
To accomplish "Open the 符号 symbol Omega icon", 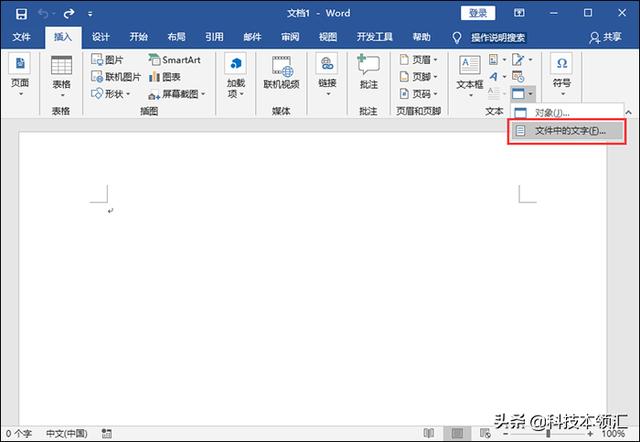I will point(562,63).
